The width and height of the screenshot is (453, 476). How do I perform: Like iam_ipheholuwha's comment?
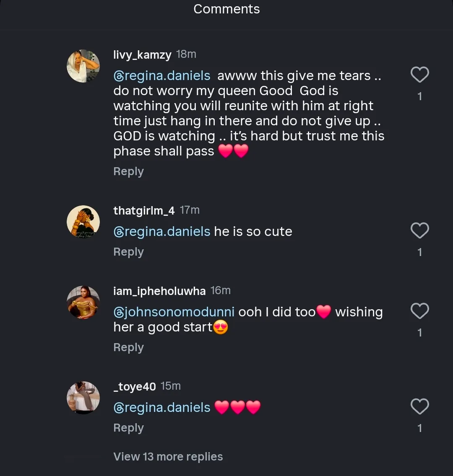coord(419,311)
